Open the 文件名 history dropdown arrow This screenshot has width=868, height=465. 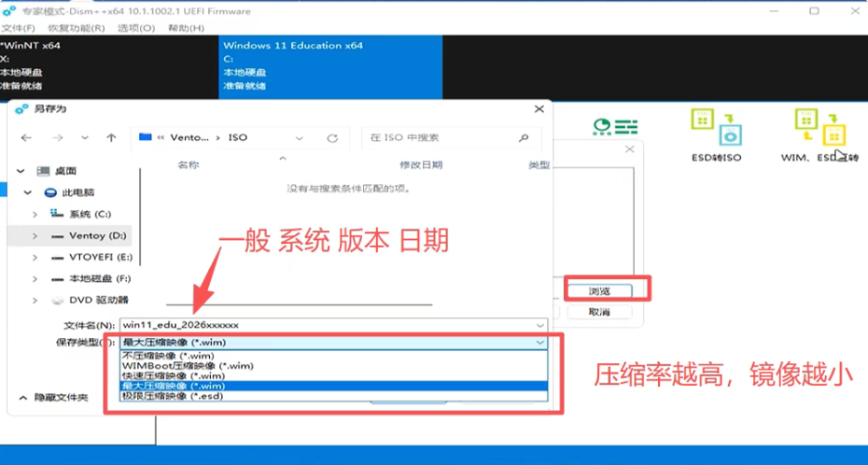point(539,326)
